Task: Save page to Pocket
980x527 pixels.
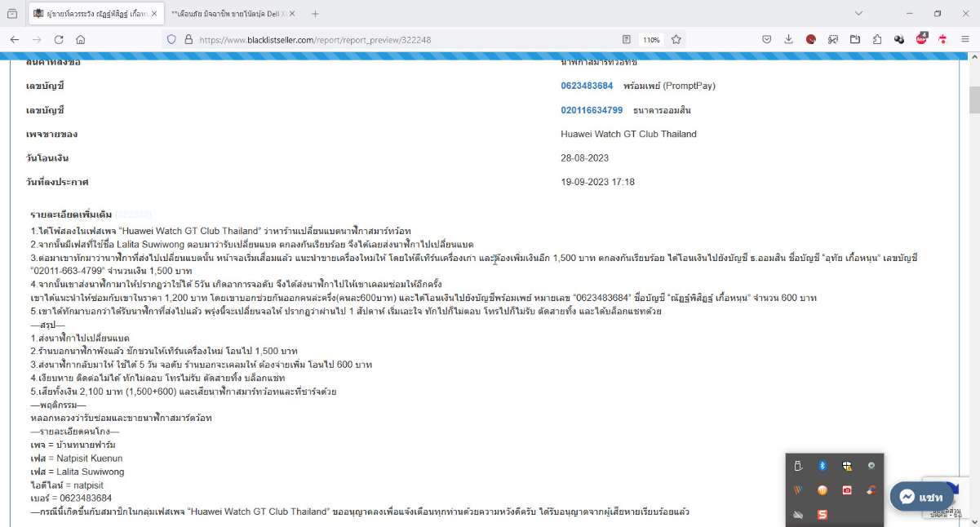Action: tap(767, 39)
